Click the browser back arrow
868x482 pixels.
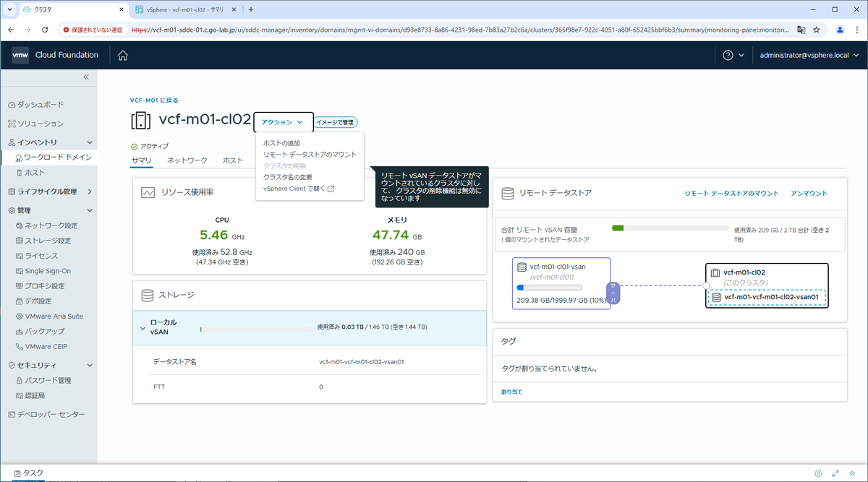click(x=12, y=30)
